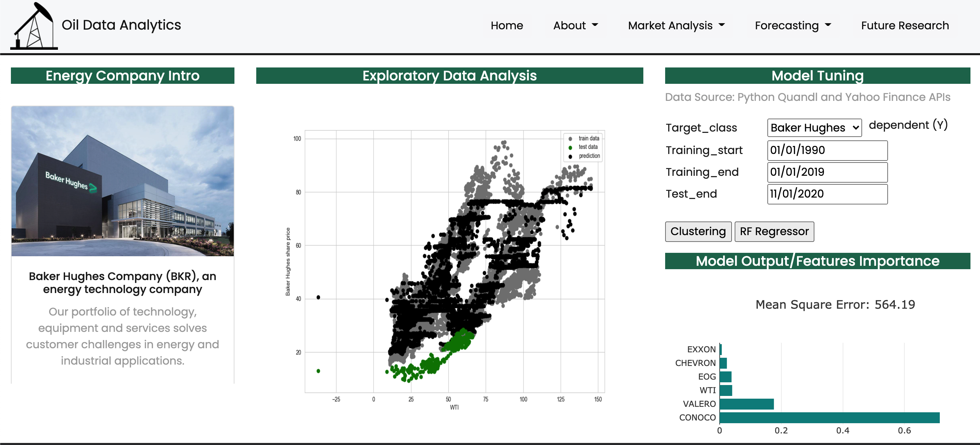980x445 pixels.
Task: Click the Training_start date field
Action: tap(827, 150)
